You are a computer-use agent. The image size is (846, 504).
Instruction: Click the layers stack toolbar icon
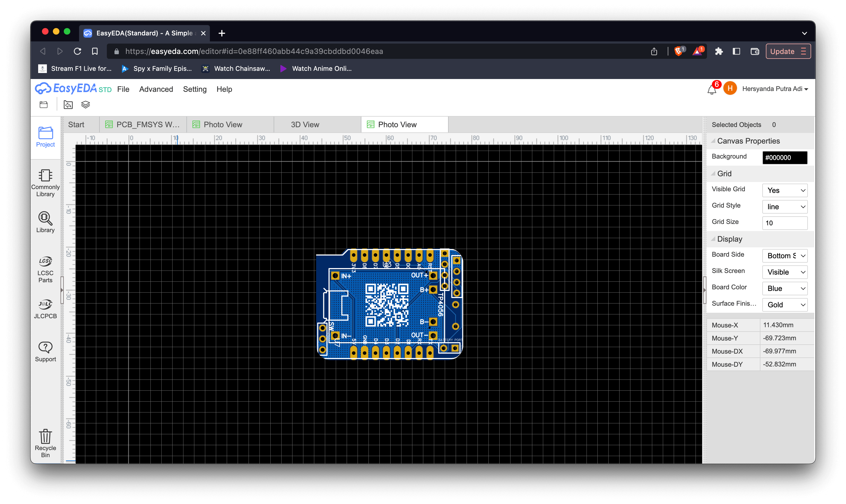[x=85, y=105]
